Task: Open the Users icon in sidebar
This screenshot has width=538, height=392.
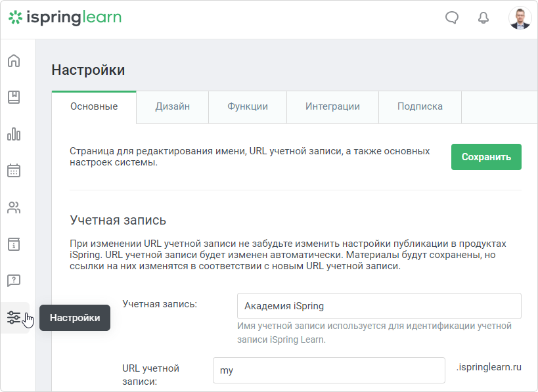Action: tap(14, 207)
